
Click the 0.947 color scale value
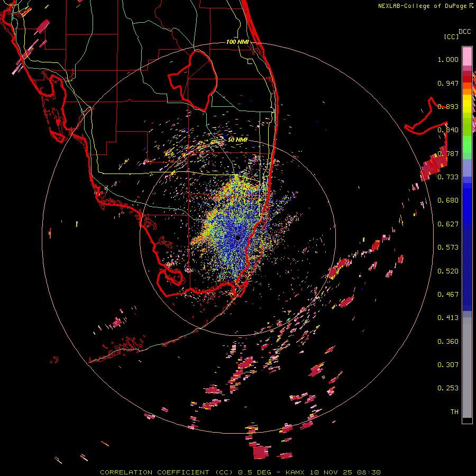pos(448,83)
